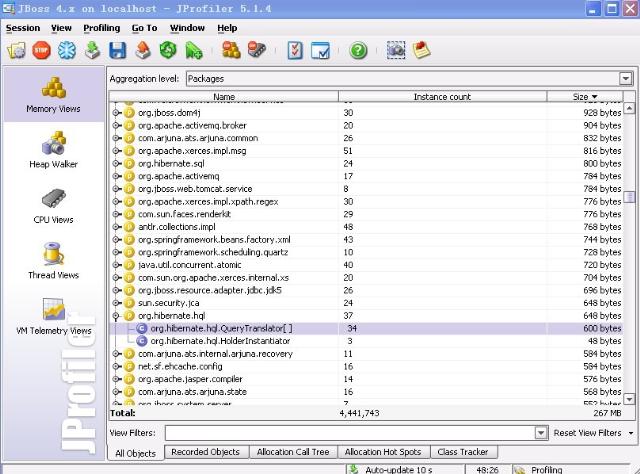The height and width of the screenshot is (474, 640).
Task: Sort by the Instance count column header
Action: 442,97
